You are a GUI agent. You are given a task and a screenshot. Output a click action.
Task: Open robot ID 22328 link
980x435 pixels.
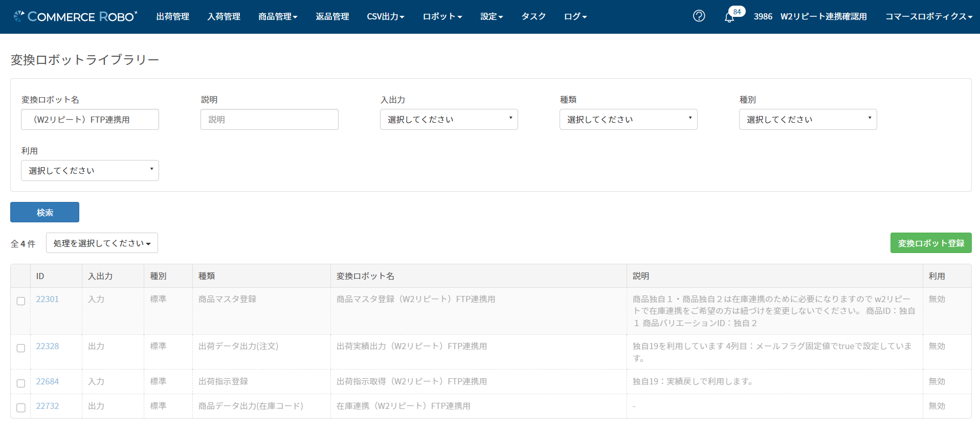[48, 346]
